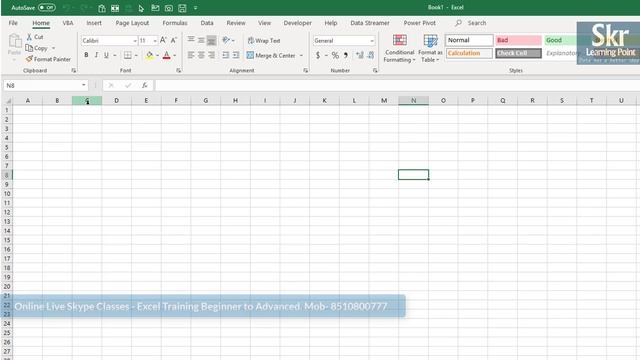Image resolution: width=640 pixels, height=360 pixels.
Task: Apply the Font Color A icon
Action: (x=167, y=55)
